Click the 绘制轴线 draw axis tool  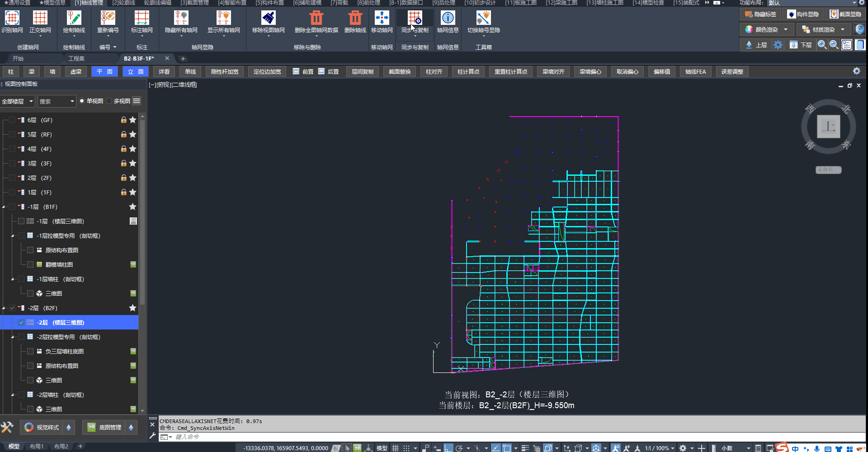74,18
